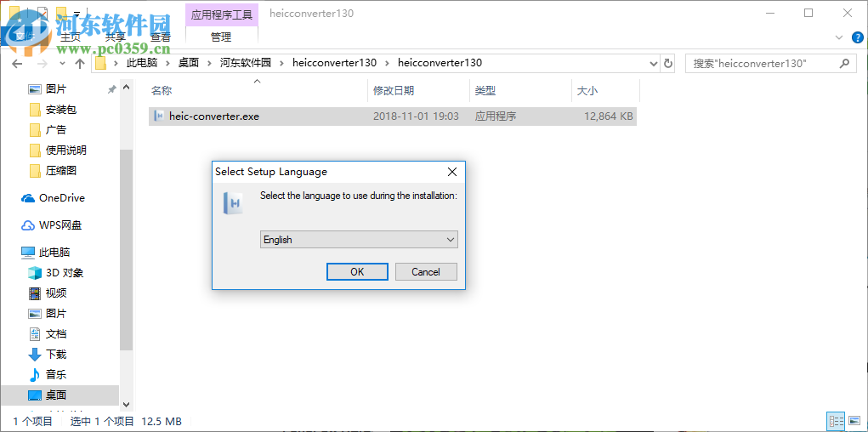The height and width of the screenshot is (432, 868).
Task: Open 视频 in the navigation pane
Action: point(56,293)
